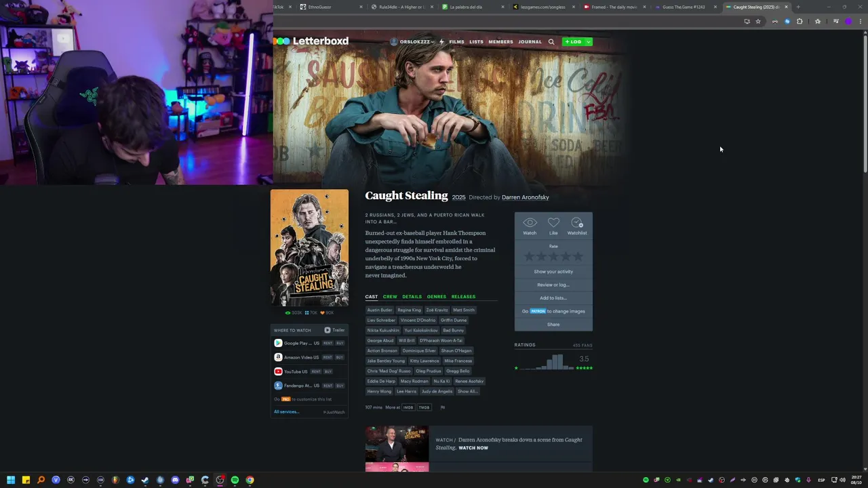Open the LISTS menu
The image size is (868, 488).
(477, 42)
